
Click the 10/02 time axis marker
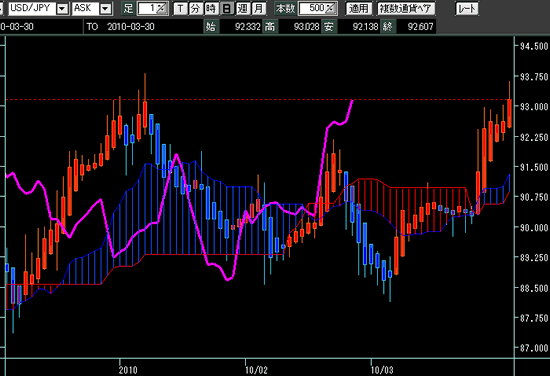[256, 370]
